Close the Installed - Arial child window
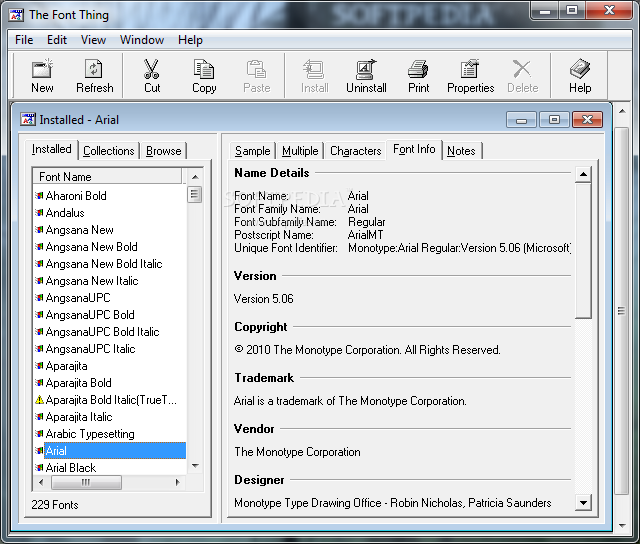The height and width of the screenshot is (544, 640). click(587, 120)
